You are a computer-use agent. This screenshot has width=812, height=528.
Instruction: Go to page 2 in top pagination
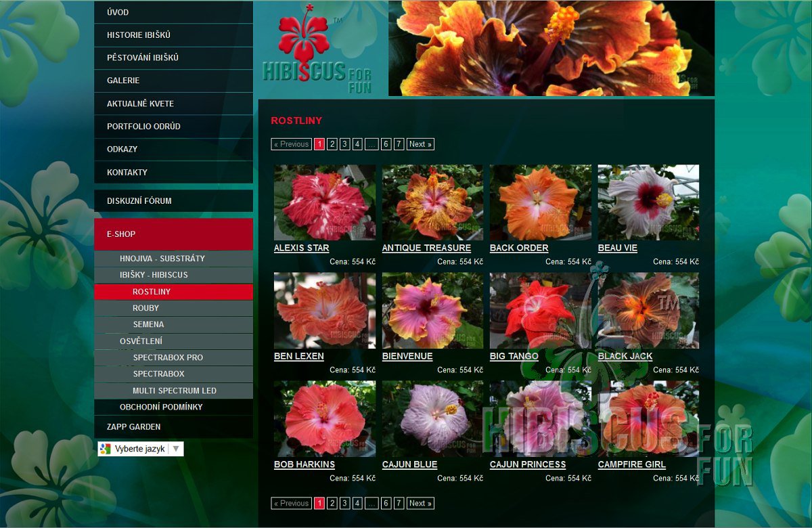pyautogui.click(x=332, y=144)
